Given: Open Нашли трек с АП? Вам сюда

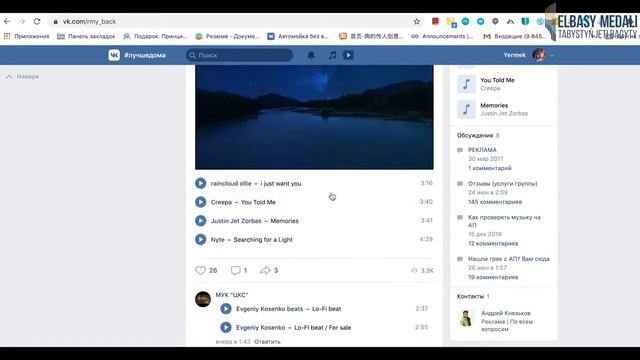Looking at the screenshot, I should [509, 259].
